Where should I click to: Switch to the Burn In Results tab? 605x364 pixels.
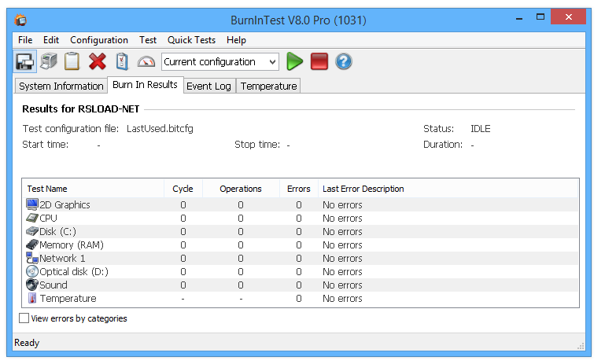pyautogui.click(x=145, y=85)
